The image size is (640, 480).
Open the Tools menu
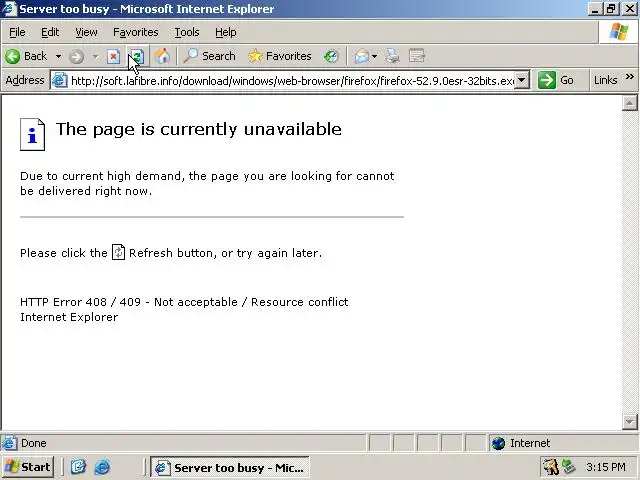(187, 32)
